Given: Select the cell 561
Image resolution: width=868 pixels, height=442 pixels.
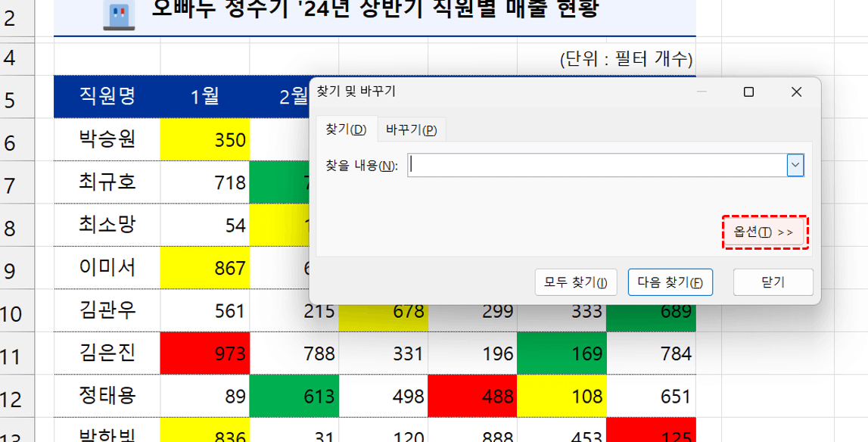Looking at the screenshot, I should click(205, 311).
